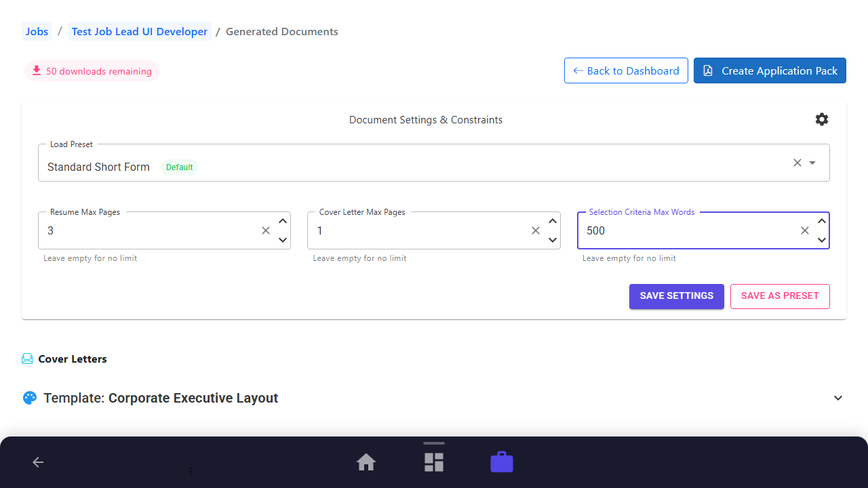Clear the Load Preset selection

pos(797,163)
